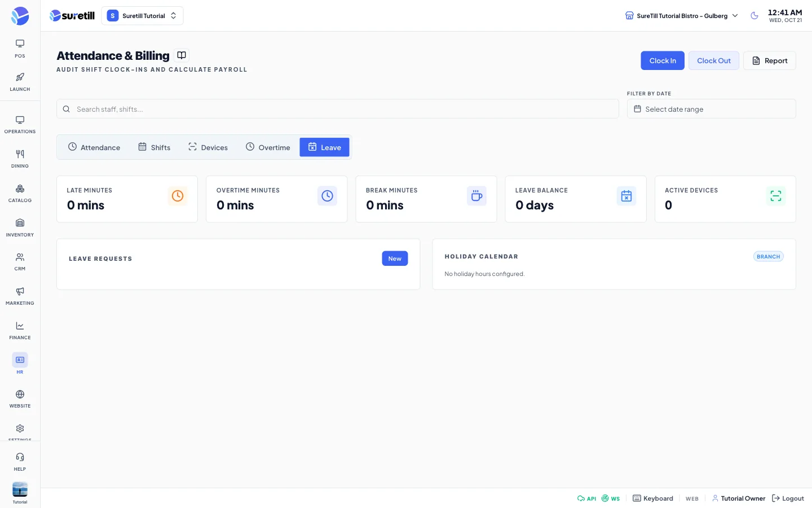
Task: Click the Tutorial avatar thumbnail
Action: coord(20,489)
